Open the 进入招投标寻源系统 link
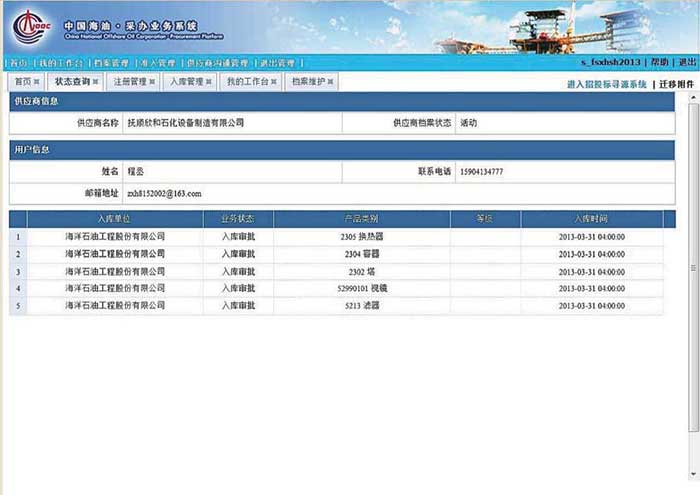 [x=606, y=85]
